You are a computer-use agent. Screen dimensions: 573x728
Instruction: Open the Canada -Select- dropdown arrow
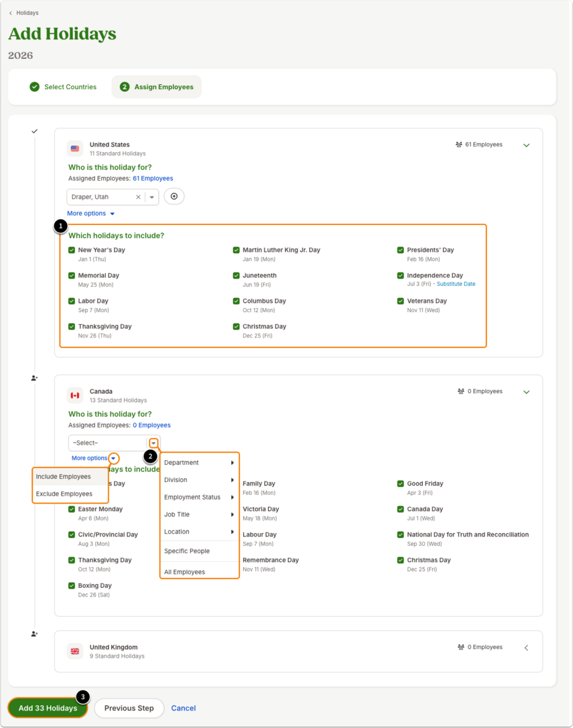(153, 443)
